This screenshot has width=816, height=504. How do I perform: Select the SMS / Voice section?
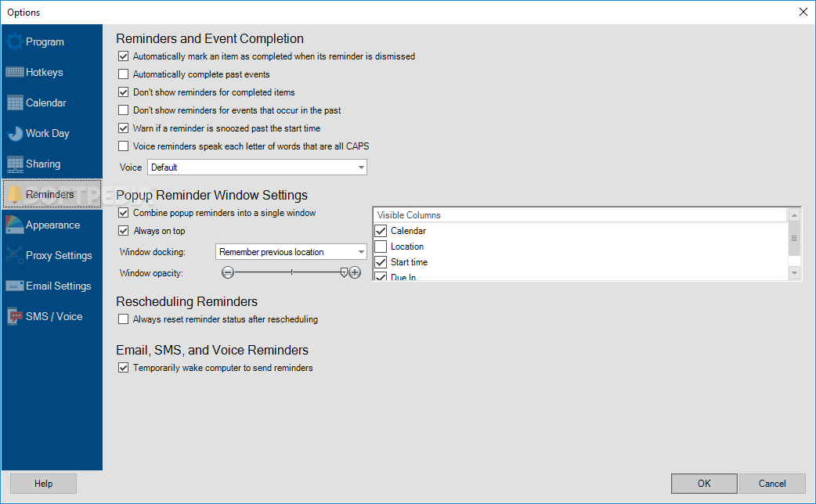tap(52, 316)
